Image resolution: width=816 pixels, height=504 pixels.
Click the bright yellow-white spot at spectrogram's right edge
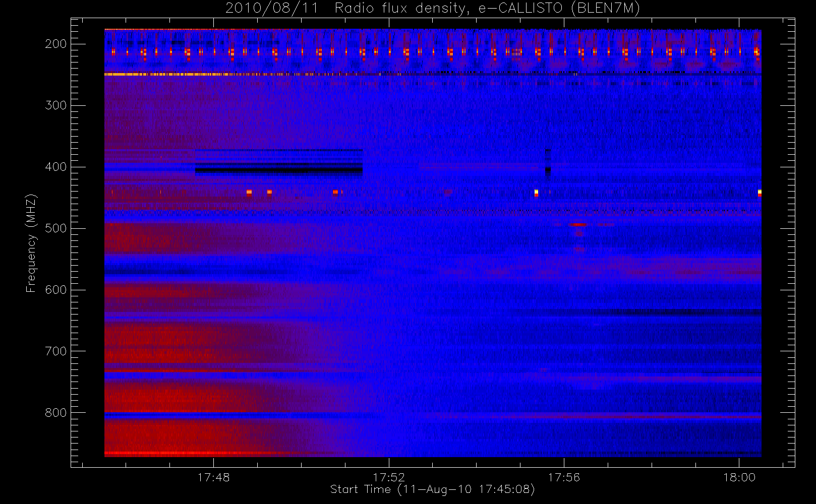(760, 192)
